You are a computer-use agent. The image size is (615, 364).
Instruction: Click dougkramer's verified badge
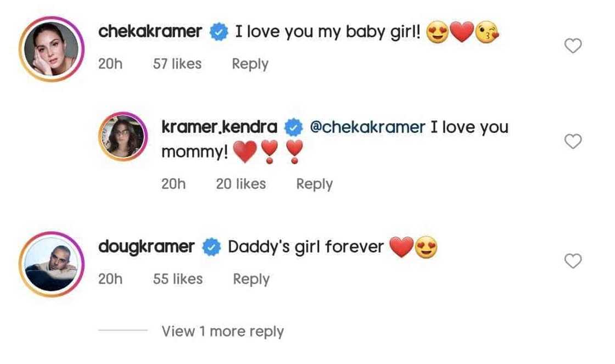[211, 247]
